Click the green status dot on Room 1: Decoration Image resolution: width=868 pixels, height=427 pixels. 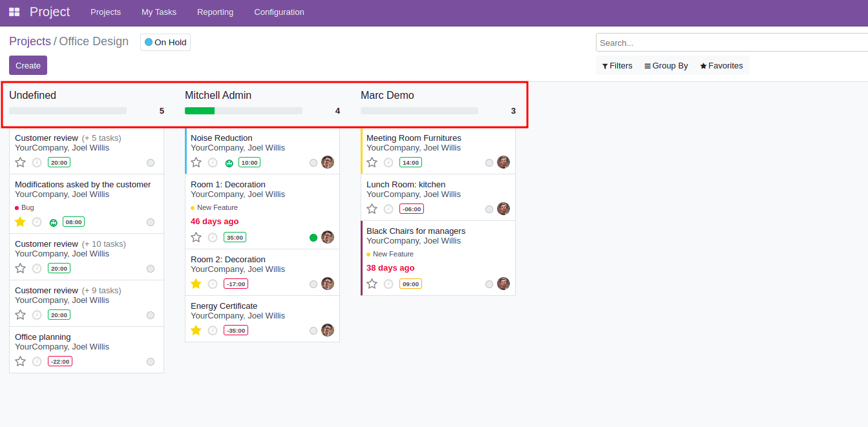pos(313,237)
